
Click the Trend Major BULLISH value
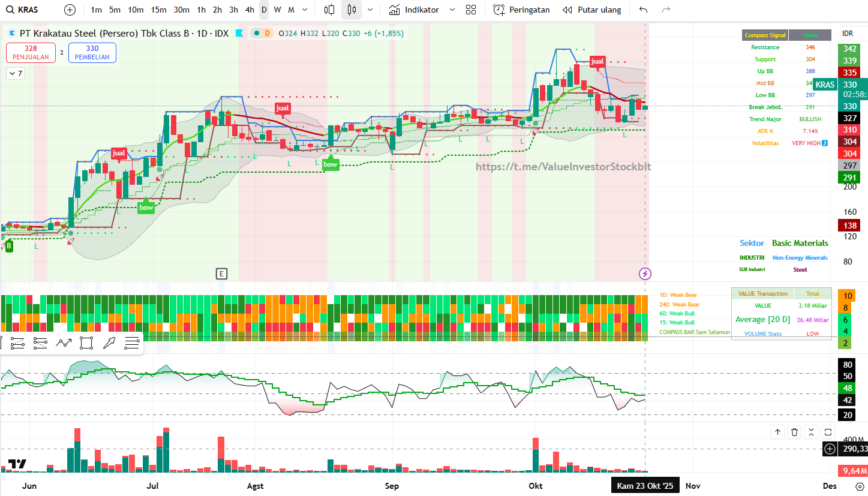810,119
